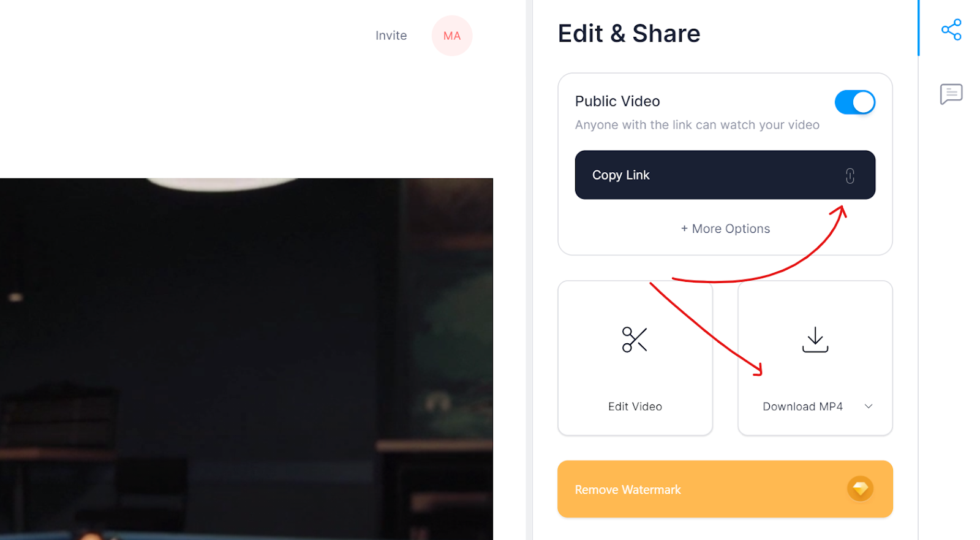980x540 pixels.
Task: Click the scissors Edit Video icon
Action: [x=635, y=340]
